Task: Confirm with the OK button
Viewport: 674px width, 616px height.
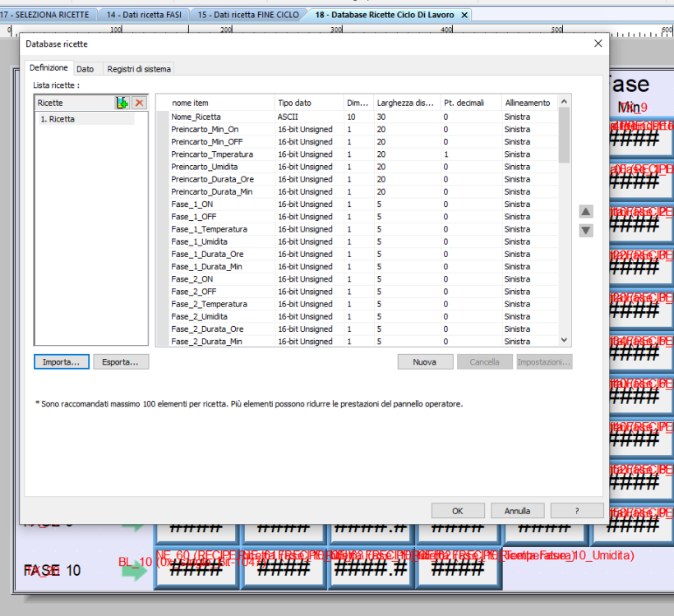Action: (458, 511)
